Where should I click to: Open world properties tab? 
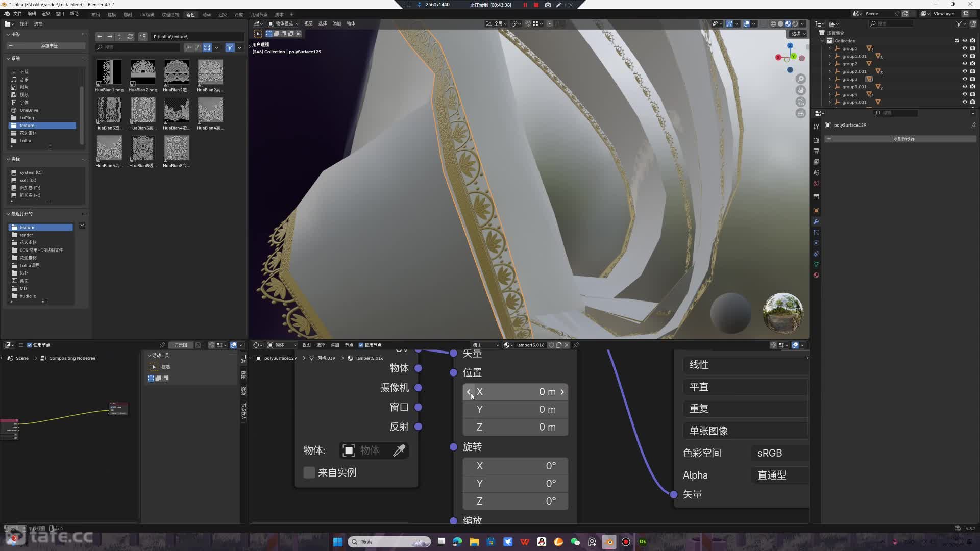[x=816, y=183]
